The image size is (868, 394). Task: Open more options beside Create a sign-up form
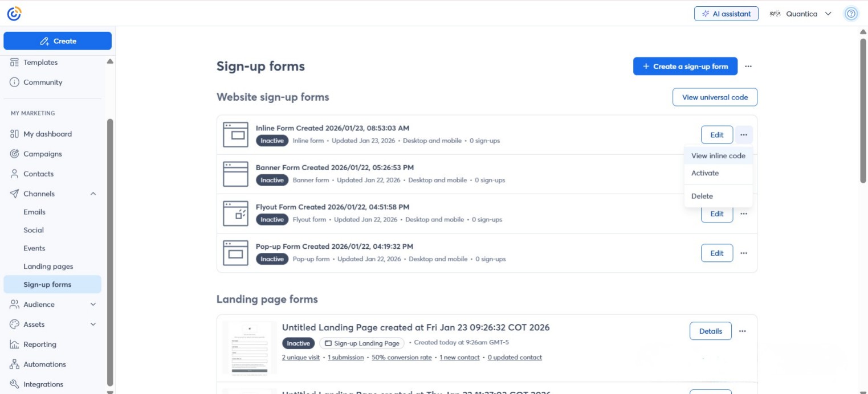pos(748,67)
